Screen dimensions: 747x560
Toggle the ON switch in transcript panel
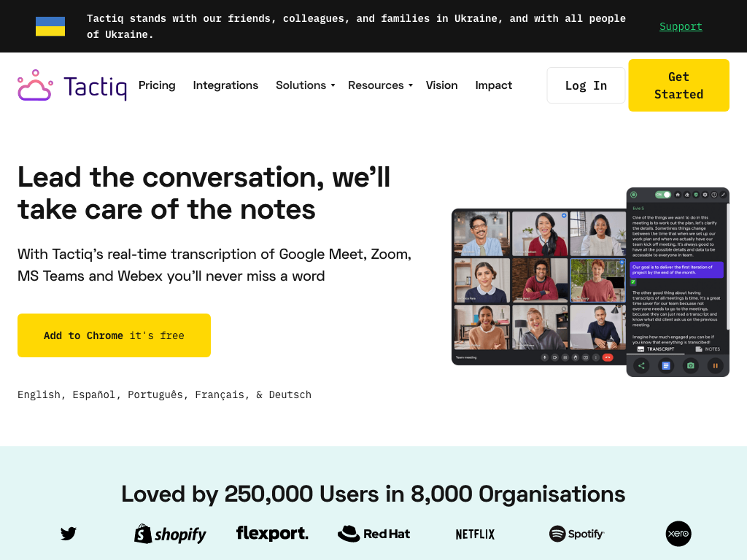coord(662,194)
